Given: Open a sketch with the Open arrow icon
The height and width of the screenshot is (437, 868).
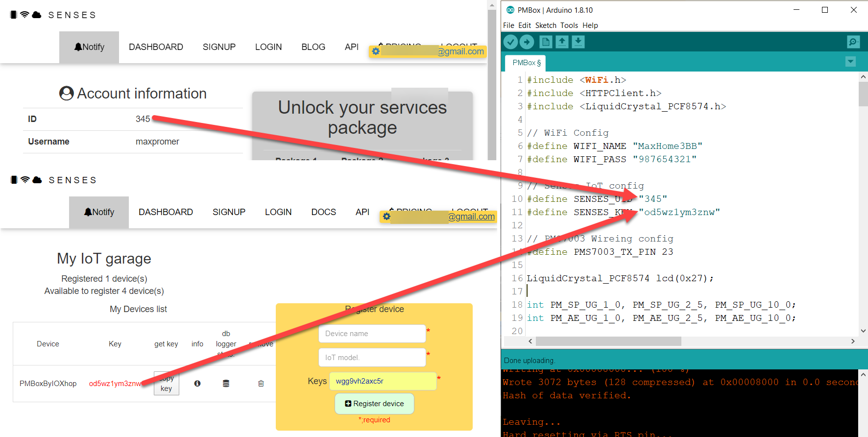Looking at the screenshot, I should point(562,42).
